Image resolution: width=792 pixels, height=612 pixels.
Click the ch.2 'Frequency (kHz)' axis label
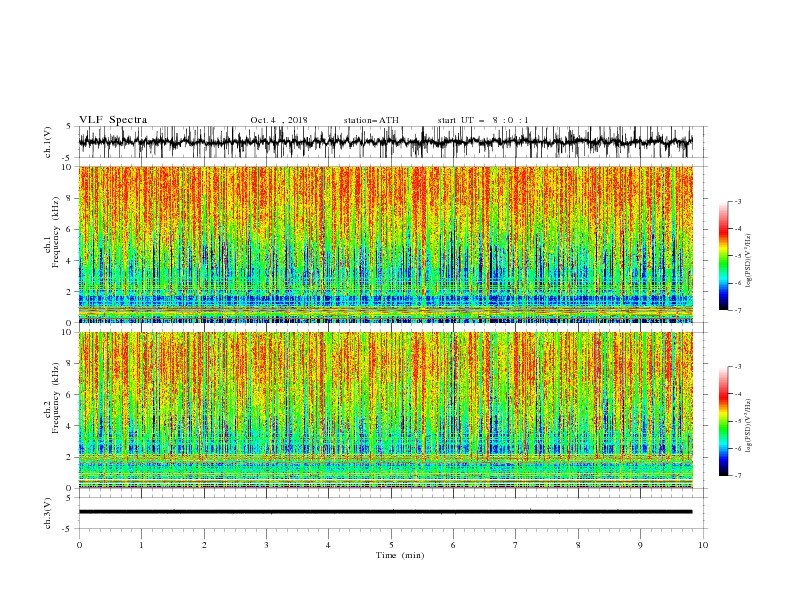(55, 398)
